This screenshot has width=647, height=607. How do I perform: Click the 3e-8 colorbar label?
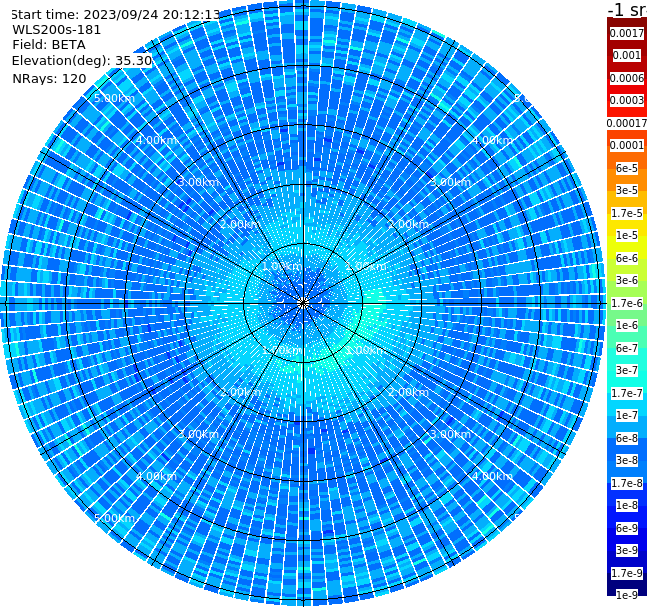pos(626,460)
